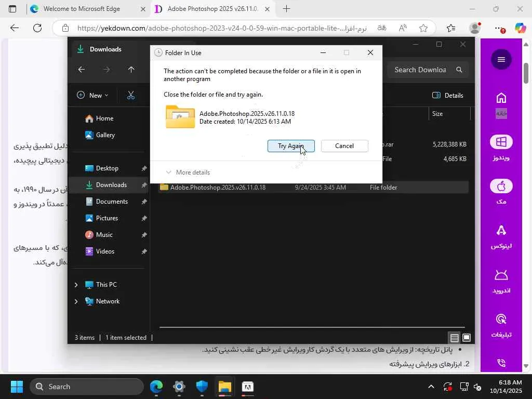Refresh the Edge page
The height and width of the screenshot is (399, 532).
(37, 28)
